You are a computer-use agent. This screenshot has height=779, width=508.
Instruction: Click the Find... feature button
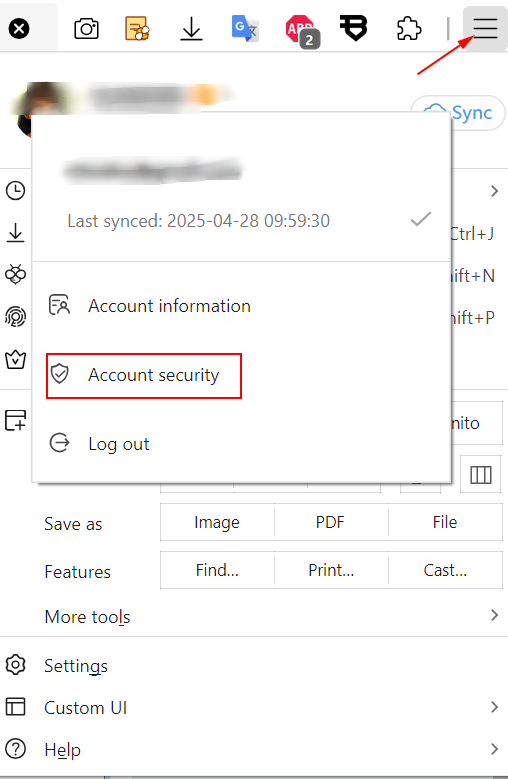point(217,570)
